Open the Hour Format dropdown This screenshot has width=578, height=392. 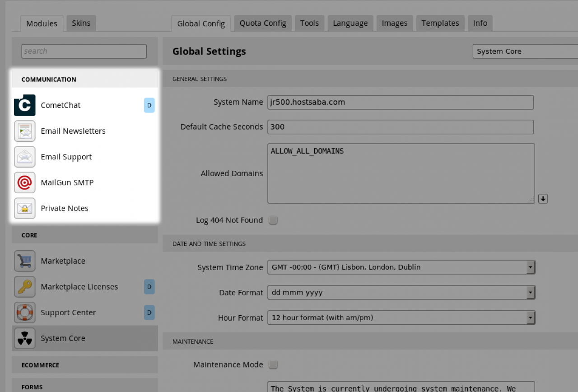click(401, 318)
